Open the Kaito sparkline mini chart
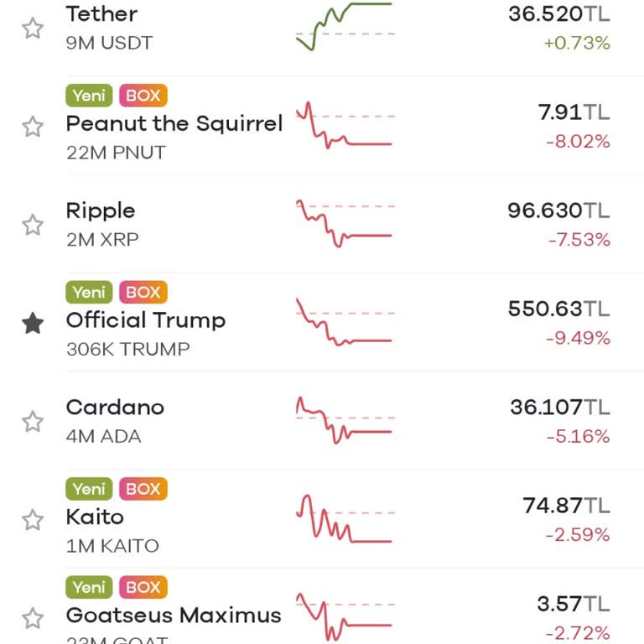Image resolution: width=644 pixels, height=644 pixels. (x=344, y=519)
